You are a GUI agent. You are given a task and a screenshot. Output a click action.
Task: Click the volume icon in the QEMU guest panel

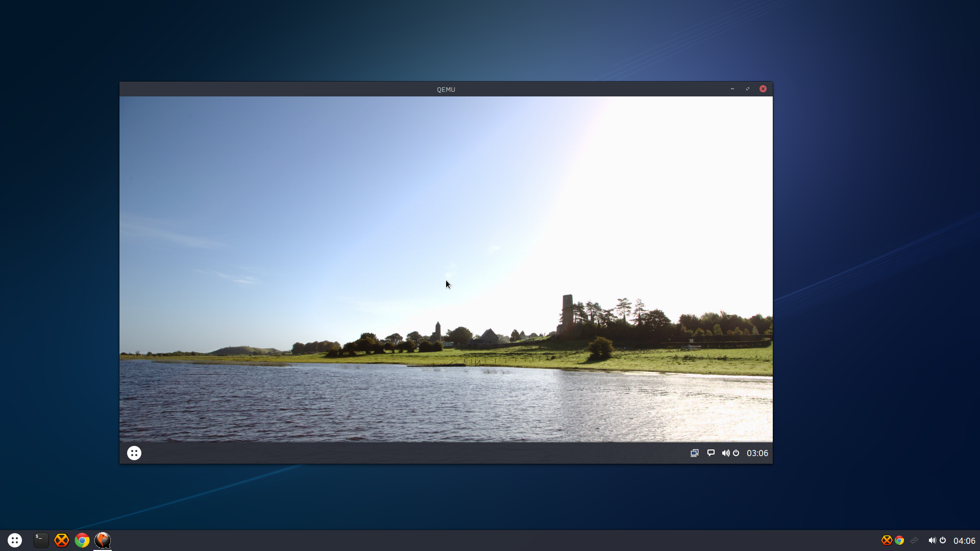tap(725, 453)
